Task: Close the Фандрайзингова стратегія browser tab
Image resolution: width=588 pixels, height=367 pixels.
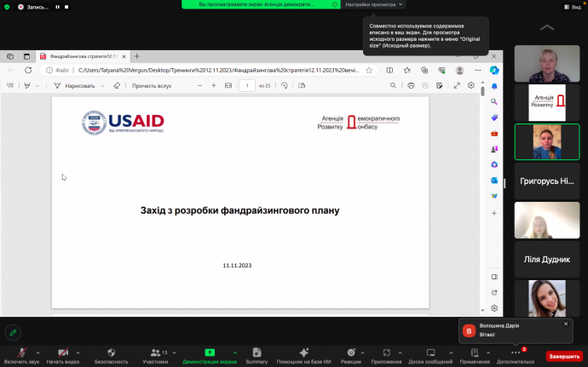Action: click(x=124, y=56)
